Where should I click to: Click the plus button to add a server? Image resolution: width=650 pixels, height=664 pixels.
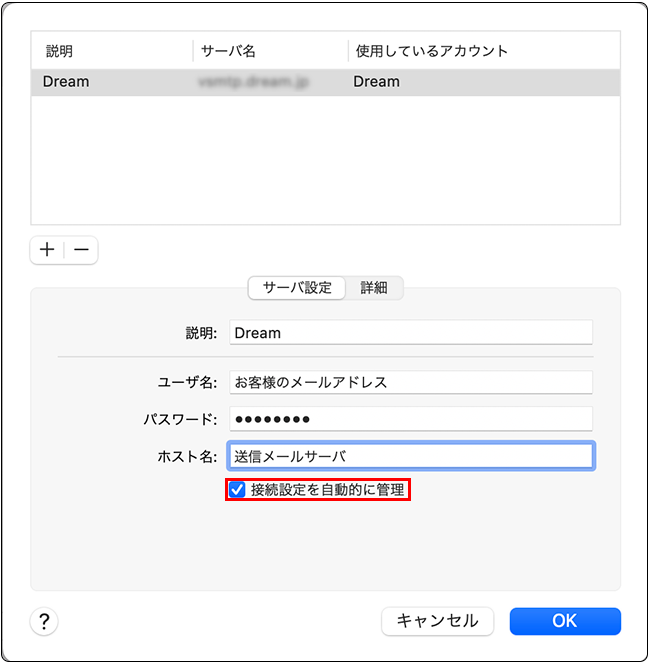tap(47, 250)
